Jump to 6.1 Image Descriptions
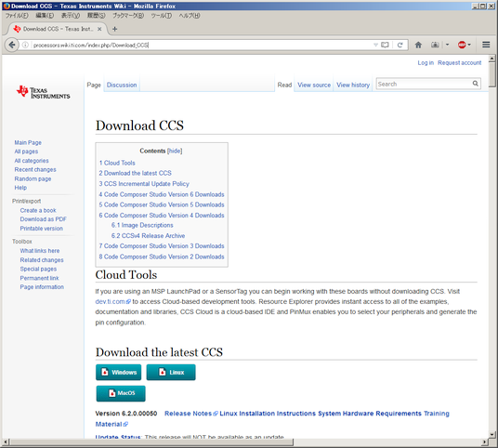This screenshot has height=448, width=498. (x=142, y=225)
